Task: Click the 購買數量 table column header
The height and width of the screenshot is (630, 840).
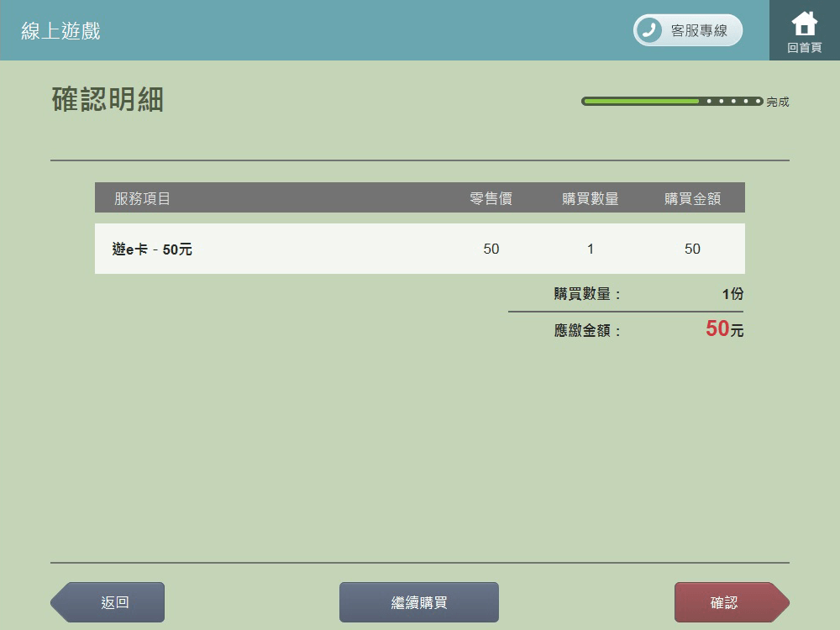Action: [x=591, y=198]
